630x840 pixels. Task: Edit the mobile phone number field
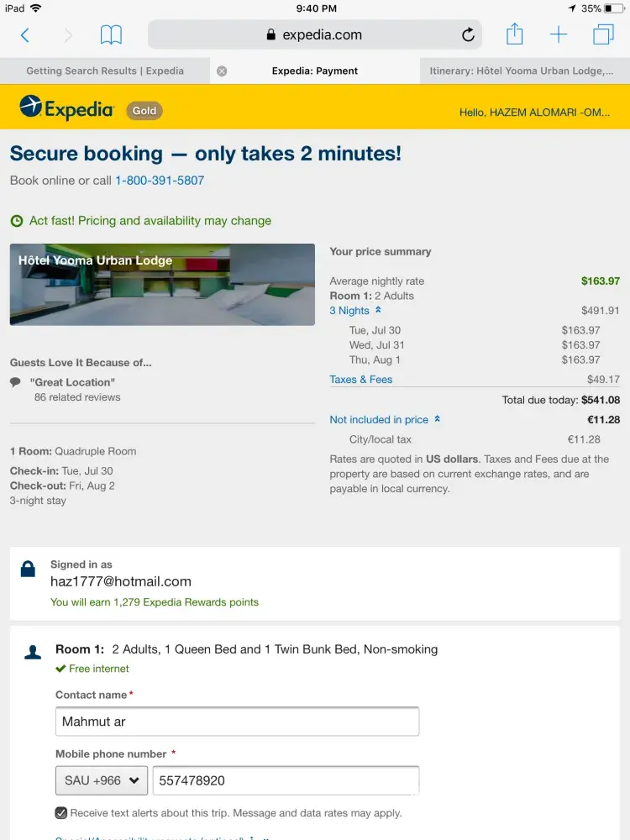click(x=286, y=780)
